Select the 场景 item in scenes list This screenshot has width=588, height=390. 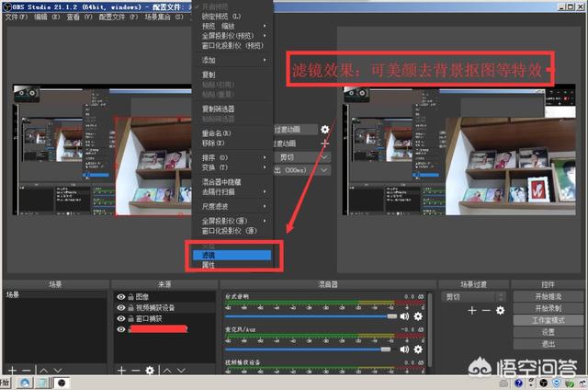[13, 295]
